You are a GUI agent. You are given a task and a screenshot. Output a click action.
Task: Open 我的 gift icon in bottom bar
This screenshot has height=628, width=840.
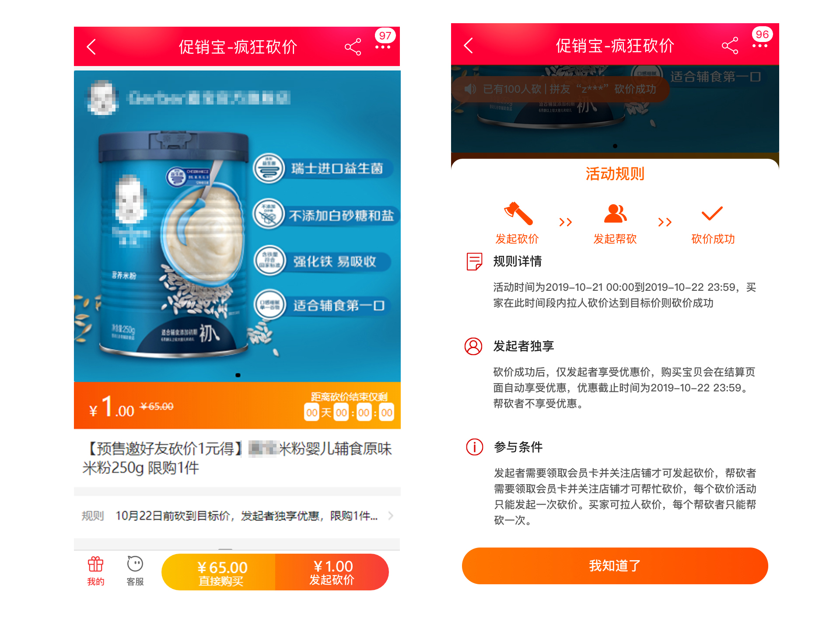[x=95, y=571]
